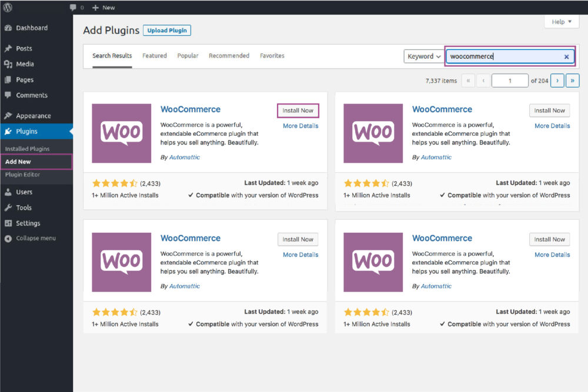
Task: Switch to the Recommended tab
Action: point(229,56)
